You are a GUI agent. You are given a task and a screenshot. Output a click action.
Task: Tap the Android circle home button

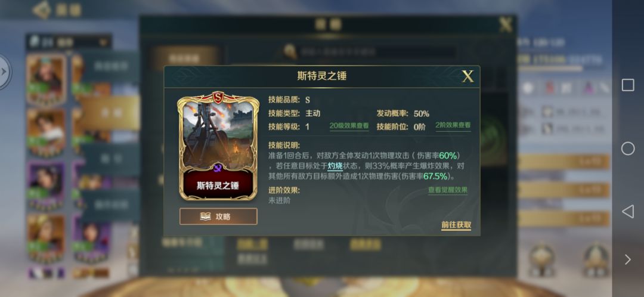627,148
